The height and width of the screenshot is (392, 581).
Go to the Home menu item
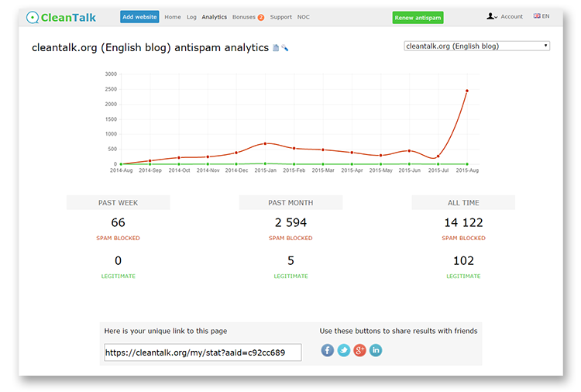point(173,16)
